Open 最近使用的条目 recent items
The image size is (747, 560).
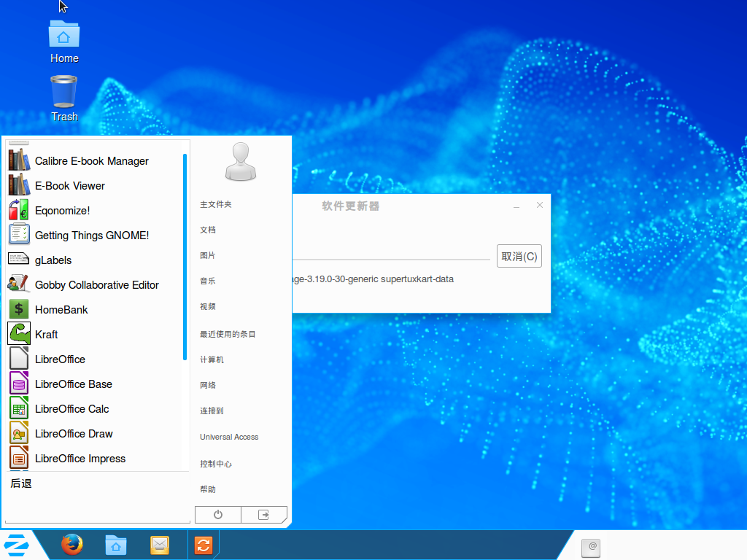[x=228, y=334]
